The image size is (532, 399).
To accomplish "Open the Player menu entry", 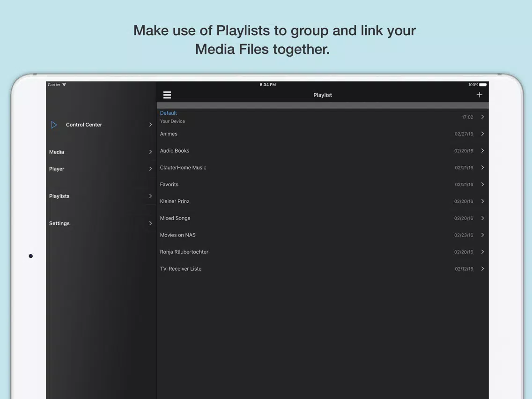I will coord(101,169).
